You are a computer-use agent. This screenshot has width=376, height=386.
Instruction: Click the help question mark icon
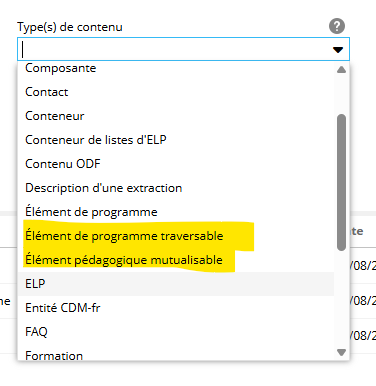337,26
